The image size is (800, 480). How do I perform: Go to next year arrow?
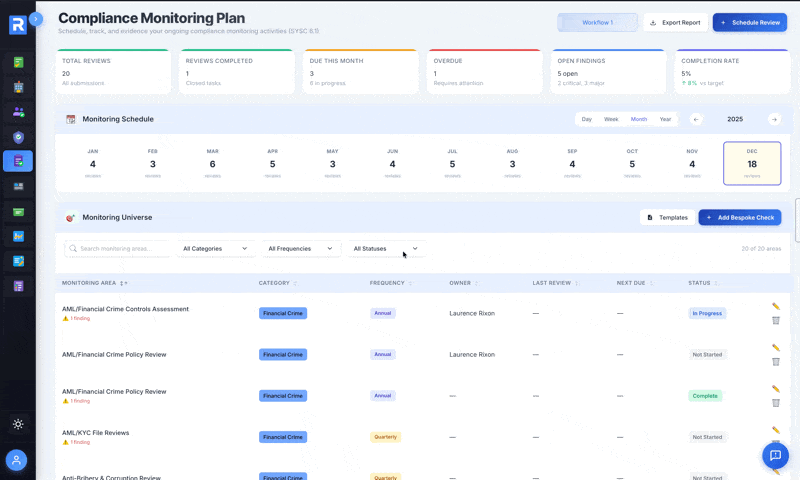pos(774,119)
